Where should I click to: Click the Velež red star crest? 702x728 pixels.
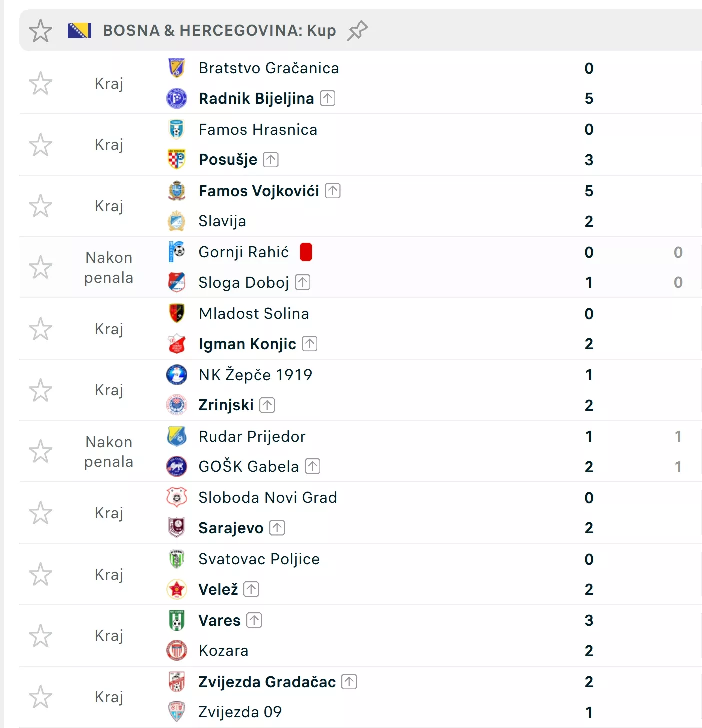coord(176,589)
